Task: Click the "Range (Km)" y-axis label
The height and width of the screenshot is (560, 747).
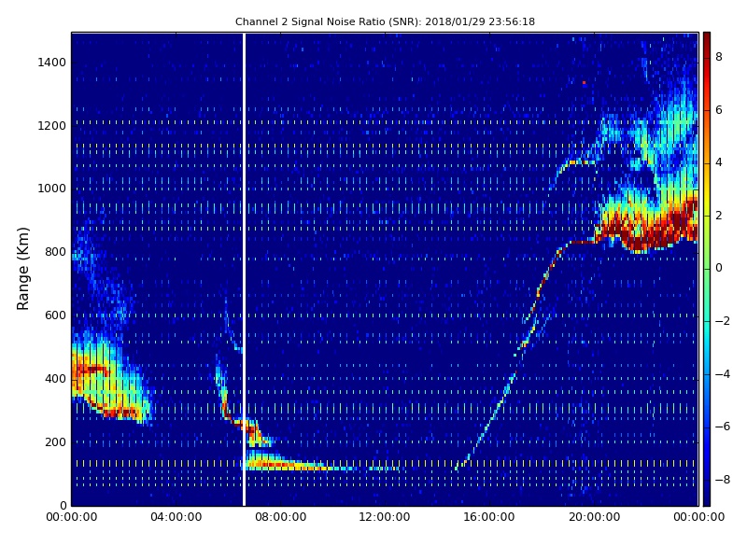Action: 22,269
